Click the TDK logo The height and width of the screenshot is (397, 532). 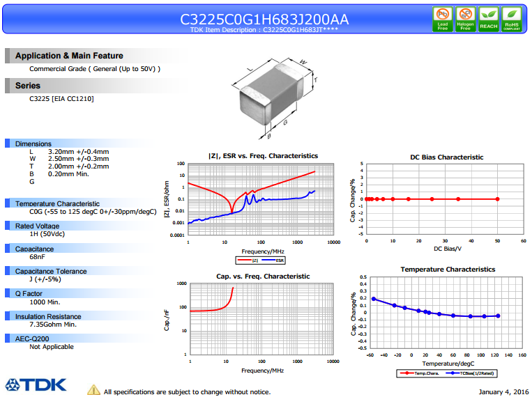36,385
